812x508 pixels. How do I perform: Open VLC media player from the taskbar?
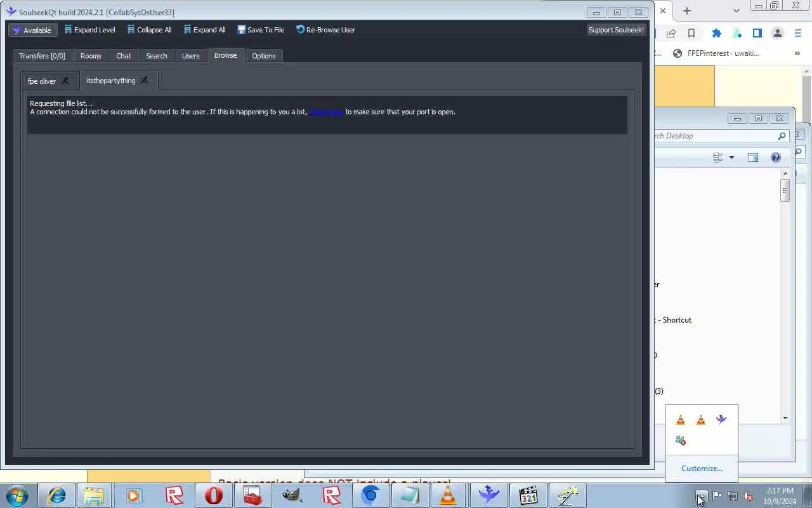tap(448, 495)
